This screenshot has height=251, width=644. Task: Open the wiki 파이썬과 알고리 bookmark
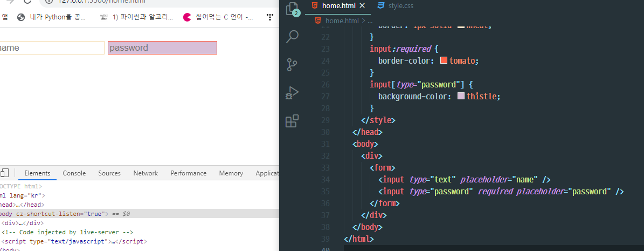[137, 17]
